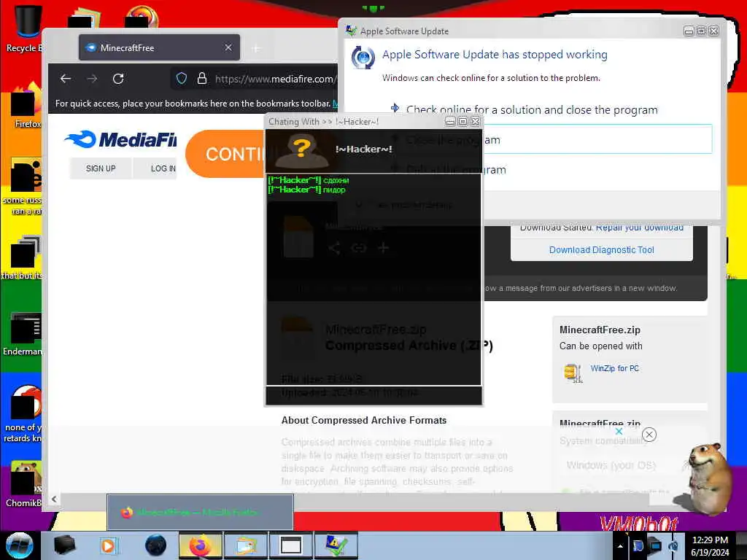Open the taskbar clock showing 12:29 PM
Screen dimensions: 747x560
(x=710, y=546)
